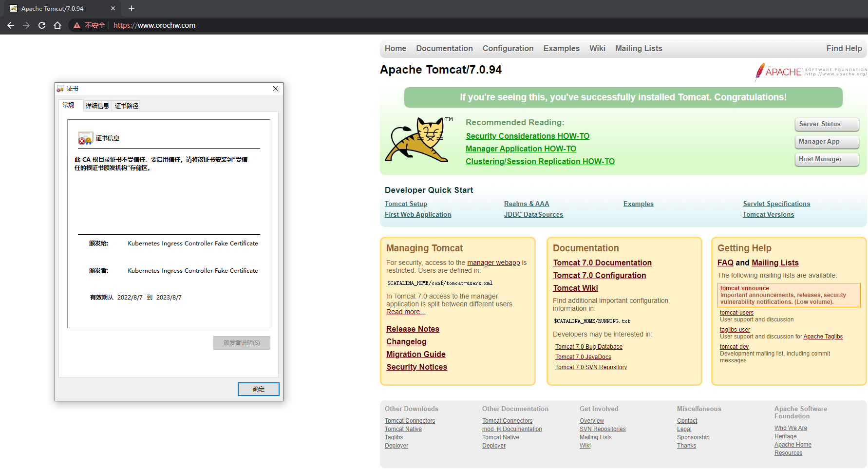
Task: Open Release Notes link
Action: click(x=413, y=329)
